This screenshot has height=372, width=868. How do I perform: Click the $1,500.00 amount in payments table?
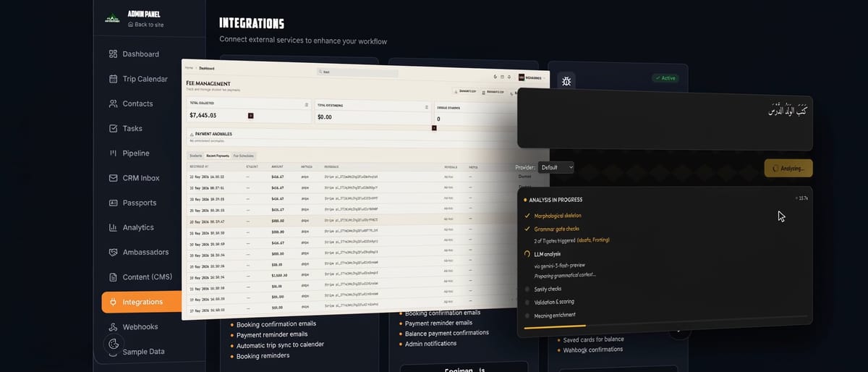point(281,276)
